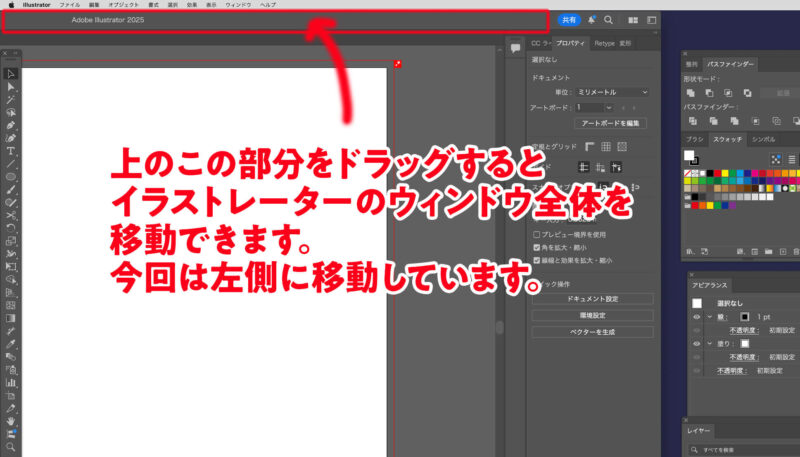Image resolution: width=800 pixels, height=457 pixels.
Task: Uncheck scale strokes and effects checkbox
Action: 536,260
